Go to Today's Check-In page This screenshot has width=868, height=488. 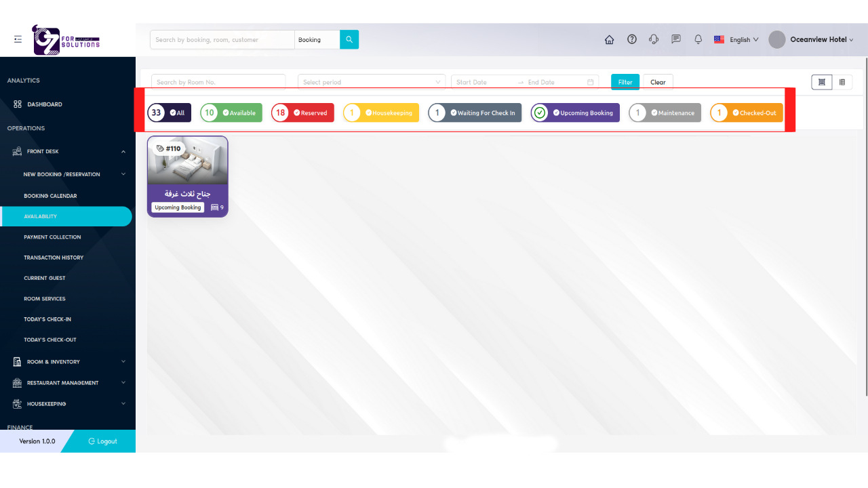[x=47, y=319]
